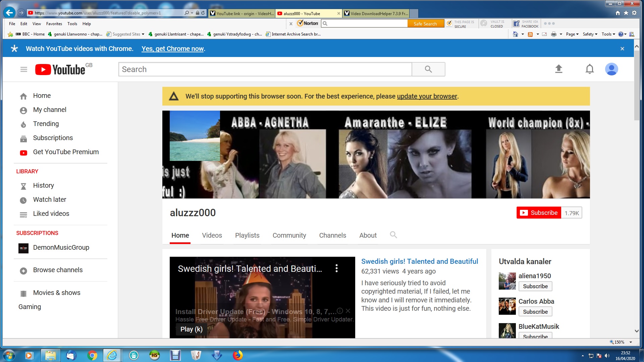
Task: Open Get YouTube Premium sidebar item
Action: pos(66,152)
